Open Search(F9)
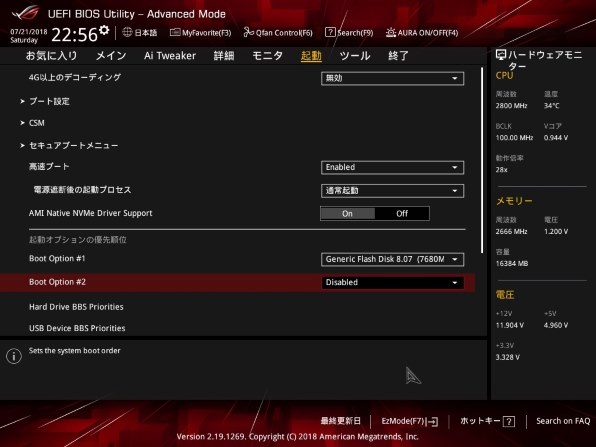Viewport: 596px width, 447px height. click(349, 33)
